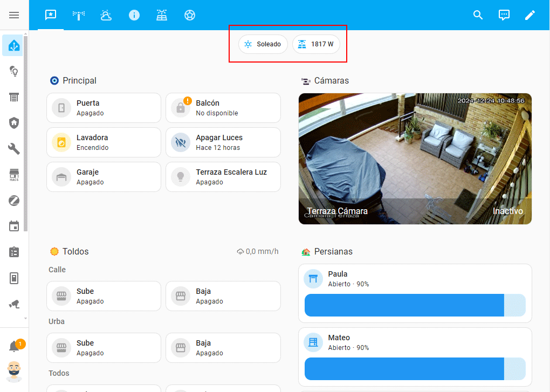Open the lightbulb sidebar item
The image size is (550, 392).
click(14, 72)
